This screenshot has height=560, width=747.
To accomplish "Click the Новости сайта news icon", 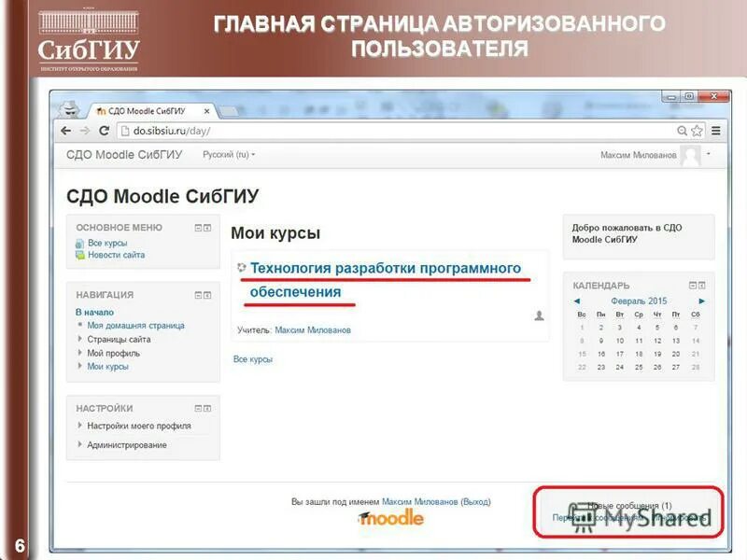I will (80, 256).
